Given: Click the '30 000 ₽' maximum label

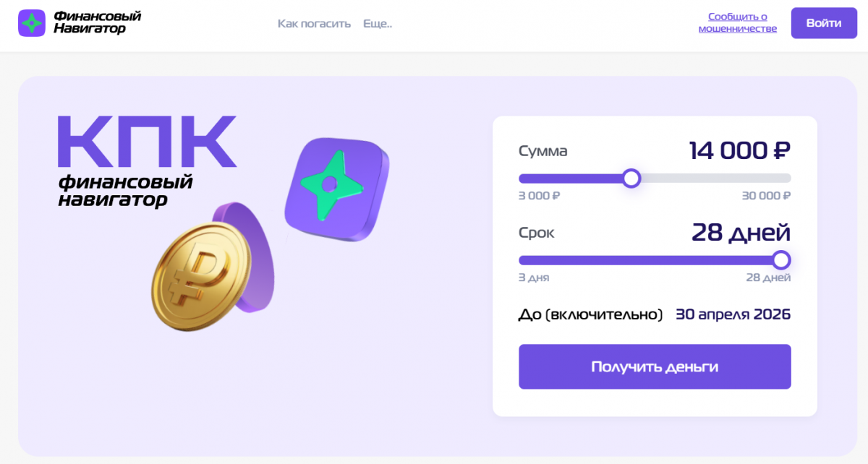Looking at the screenshot, I should [766, 196].
